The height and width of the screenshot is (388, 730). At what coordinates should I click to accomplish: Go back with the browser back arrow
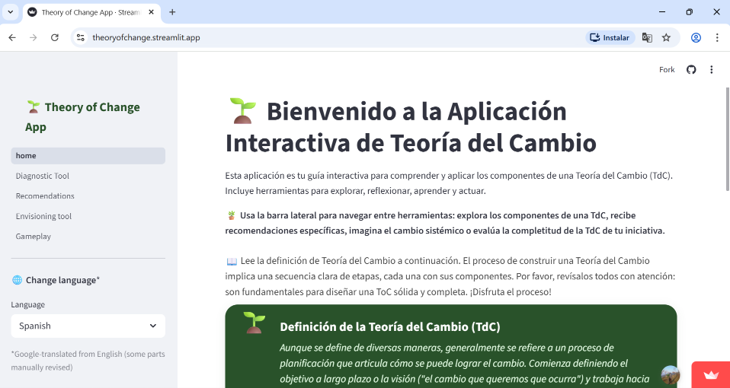coord(12,38)
